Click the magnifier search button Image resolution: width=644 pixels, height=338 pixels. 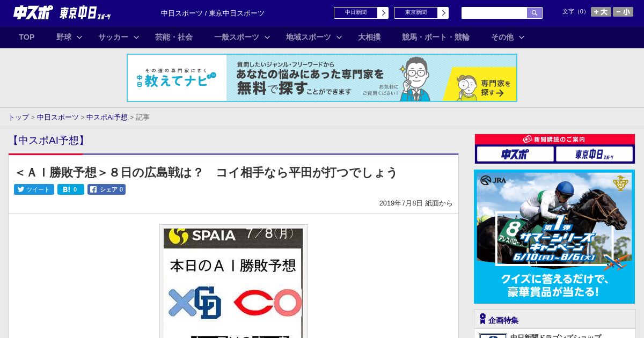pyautogui.click(x=535, y=13)
